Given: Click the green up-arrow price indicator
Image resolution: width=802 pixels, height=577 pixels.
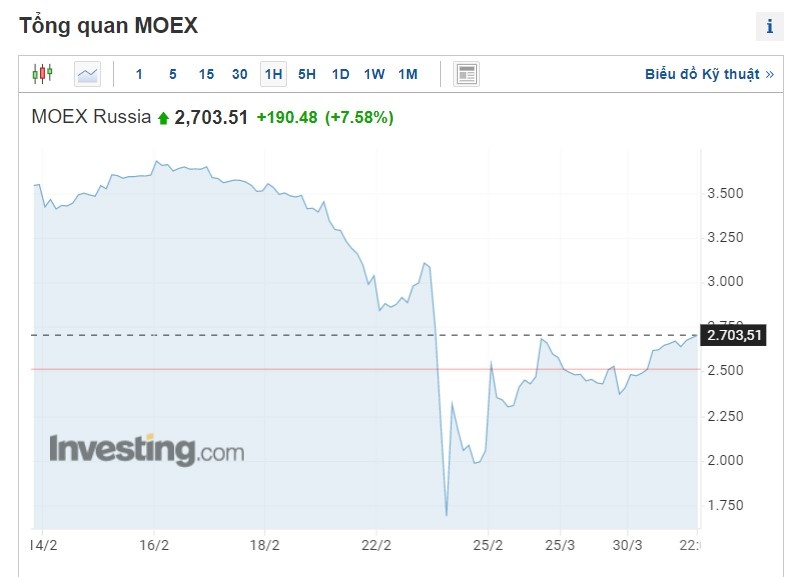Looking at the screenshot, I should point(163,118).
